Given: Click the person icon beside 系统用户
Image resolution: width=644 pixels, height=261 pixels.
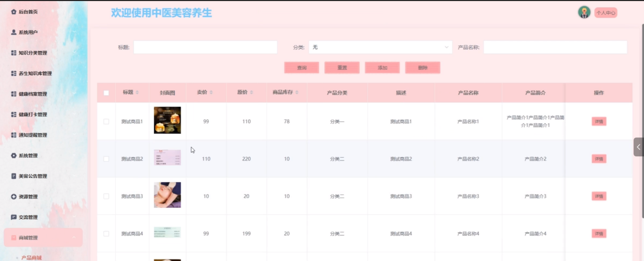Looking at the screenshot, I should [x=14, y=32].
